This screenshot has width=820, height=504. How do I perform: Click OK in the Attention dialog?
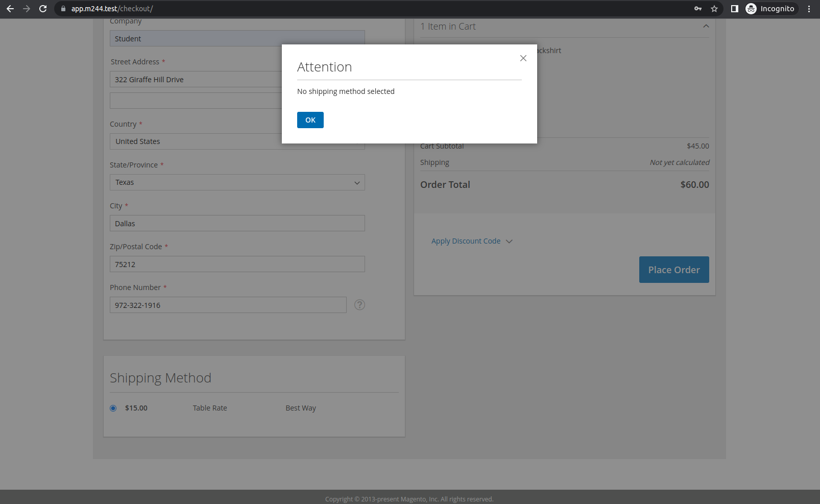coord(310,120)
